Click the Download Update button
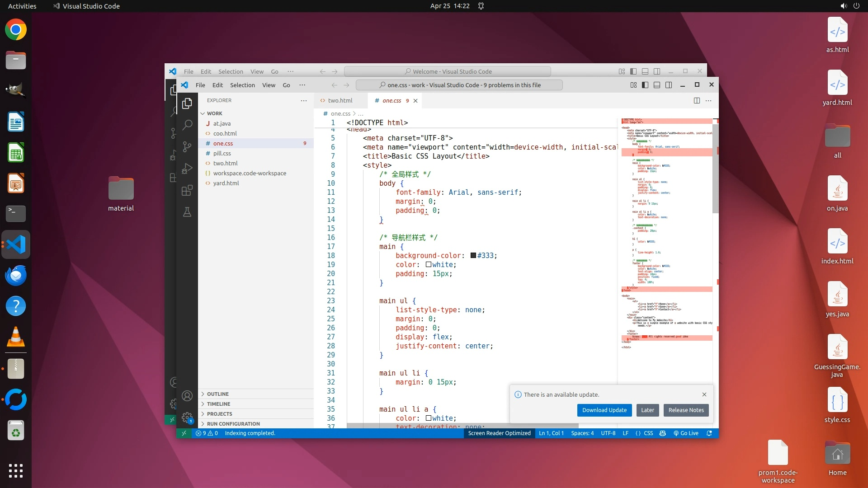 pos(604,410)
